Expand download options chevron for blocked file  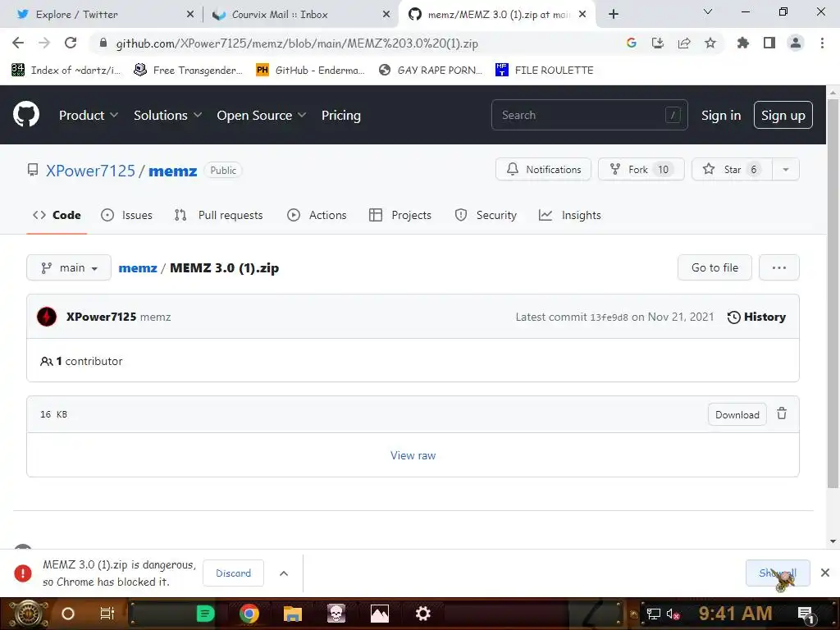tap(284, 573)
